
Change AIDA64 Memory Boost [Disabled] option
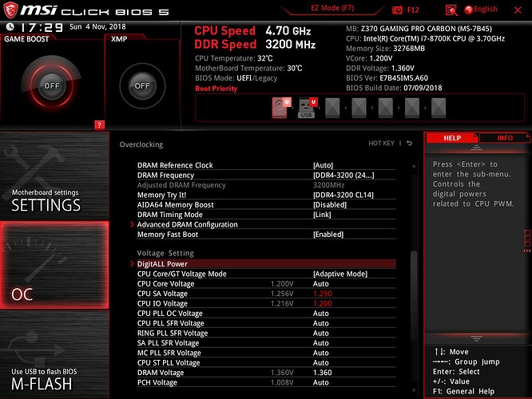point(330,205)
